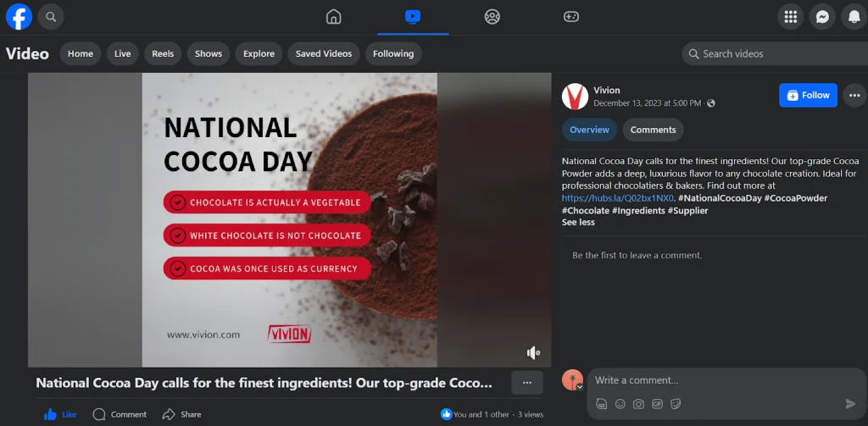Click the National Cocoa Day video frame
868x426 pixels.
[x=290, y=219]
